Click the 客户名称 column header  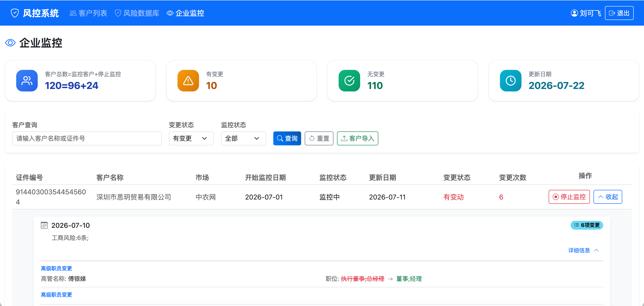pos(110,177)
